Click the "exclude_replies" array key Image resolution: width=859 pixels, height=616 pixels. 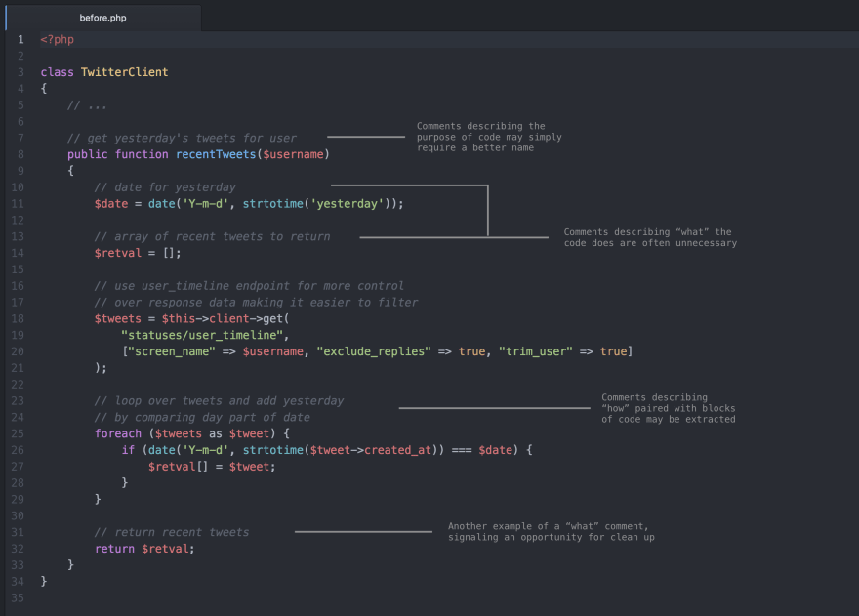point(374,351)
